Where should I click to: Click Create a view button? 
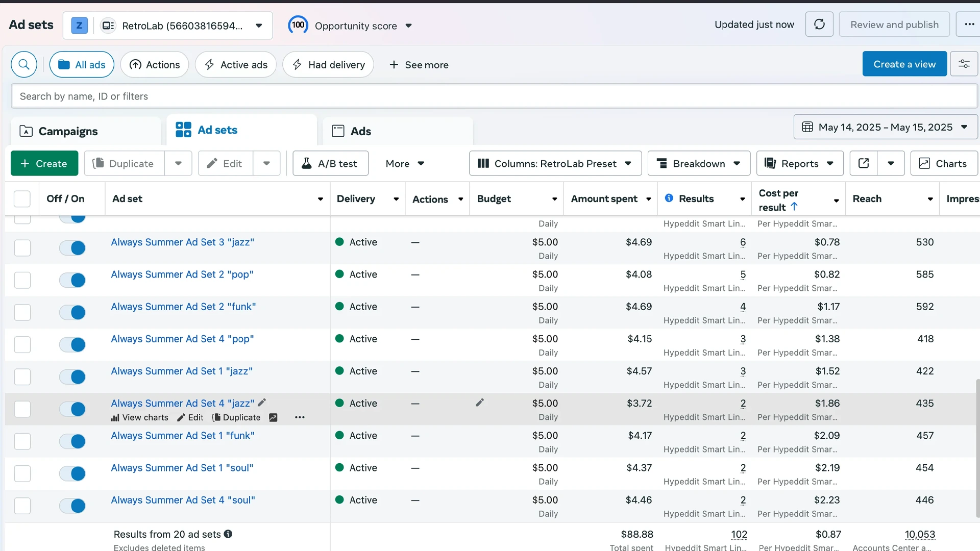pos(904,64)
